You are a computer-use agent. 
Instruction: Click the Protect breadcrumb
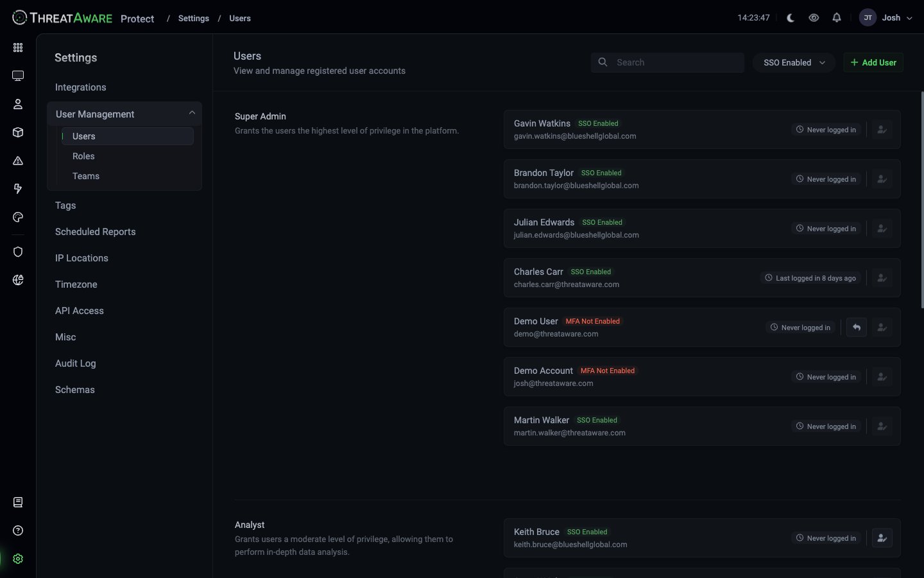137,19
